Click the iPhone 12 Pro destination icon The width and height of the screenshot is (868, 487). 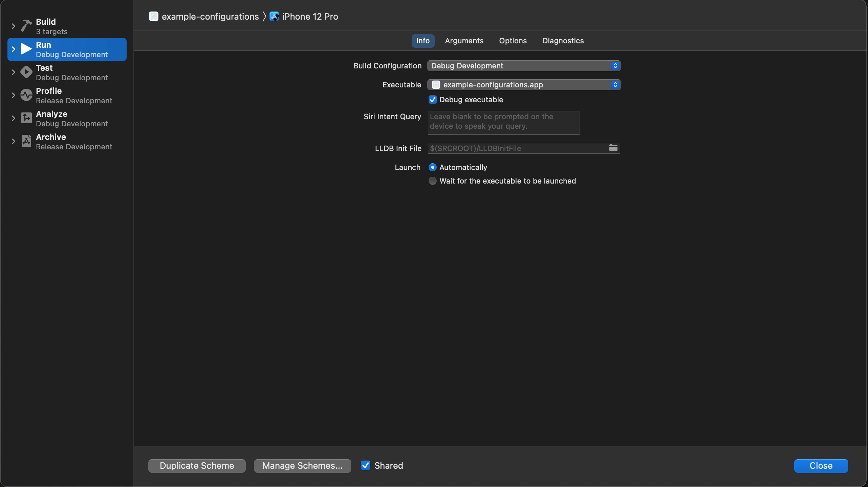coord(274,17)
